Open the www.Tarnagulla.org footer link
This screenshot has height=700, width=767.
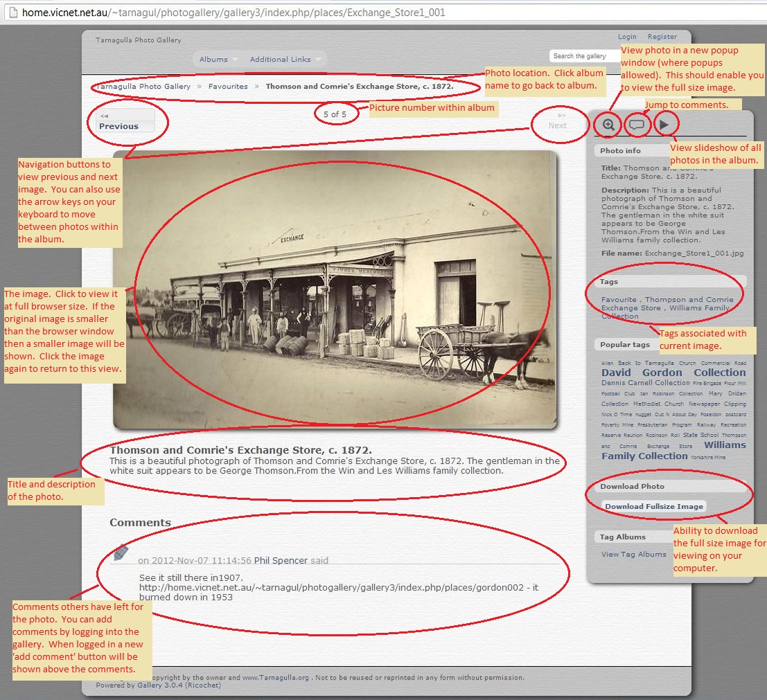click(276, 678)
